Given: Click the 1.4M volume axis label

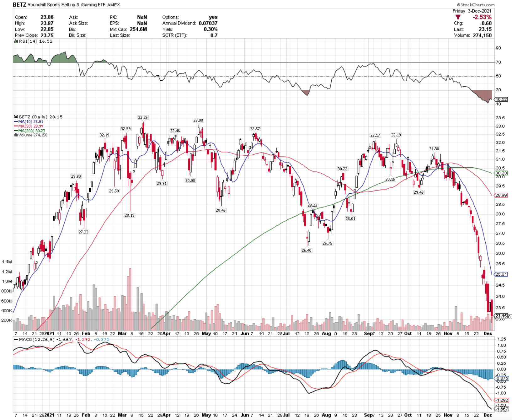Looking at the screenshot, I should click(7, 262).
